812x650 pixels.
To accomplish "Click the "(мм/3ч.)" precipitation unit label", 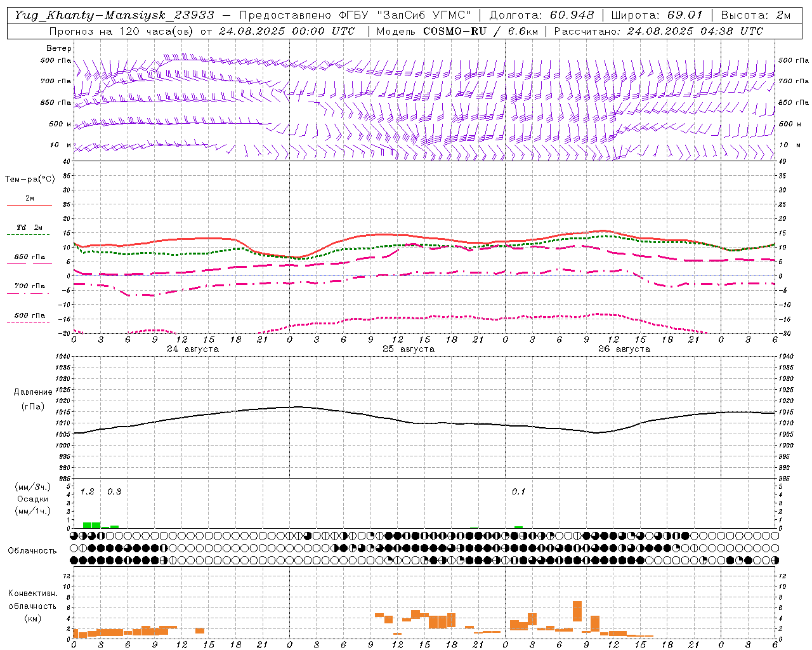I will [33, 487].
